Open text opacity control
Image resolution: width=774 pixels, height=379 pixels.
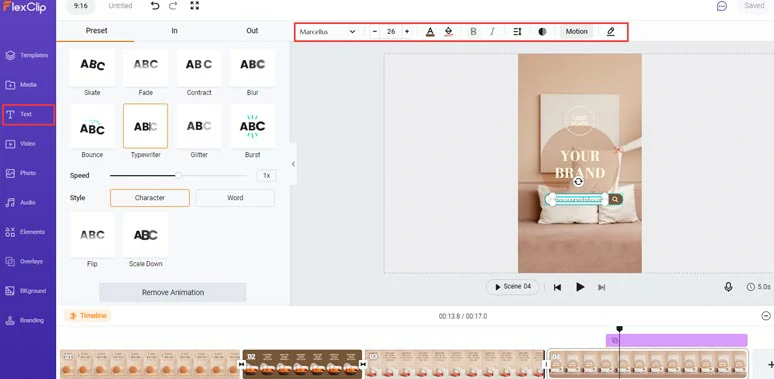pyautogui.click(x=542, y=32)
